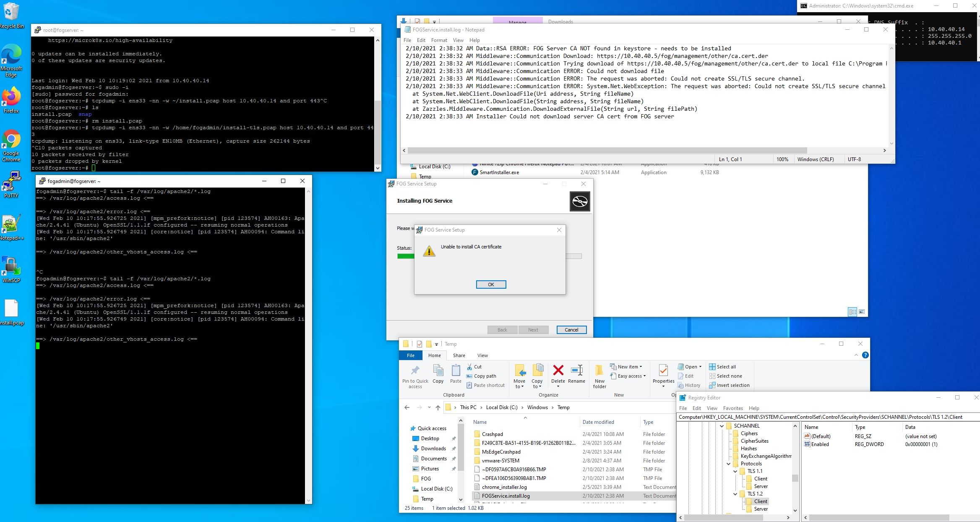Open Firefox desktop shortcut
The height and width of the screenshot is (522, 980).
pos(11,100)
